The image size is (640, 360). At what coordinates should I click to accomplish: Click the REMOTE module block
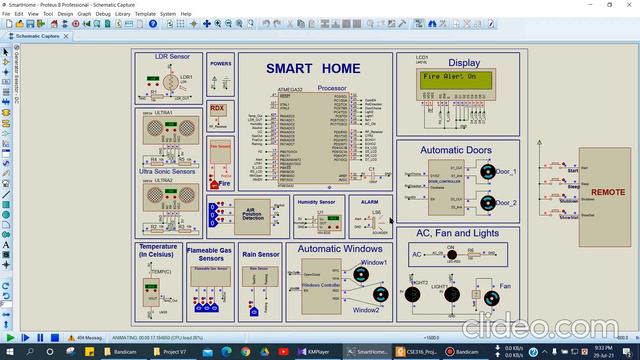pos(605,197)
